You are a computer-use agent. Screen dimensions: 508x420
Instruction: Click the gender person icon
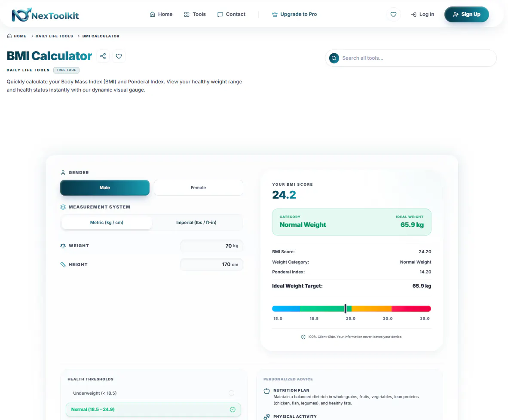point(63,173)
